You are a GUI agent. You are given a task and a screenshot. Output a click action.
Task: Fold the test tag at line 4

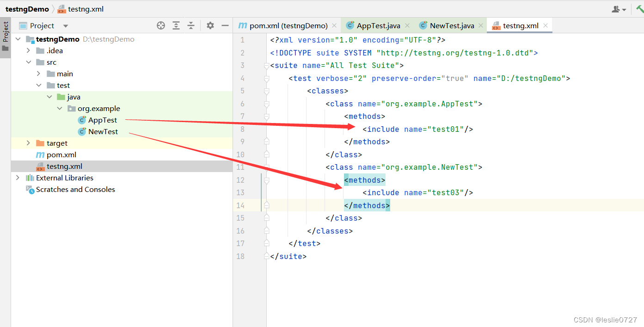click(266, 79)
